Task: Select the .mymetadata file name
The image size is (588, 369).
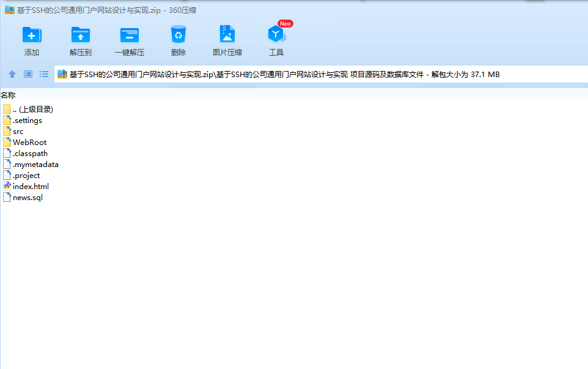Action: coord(35,165)
